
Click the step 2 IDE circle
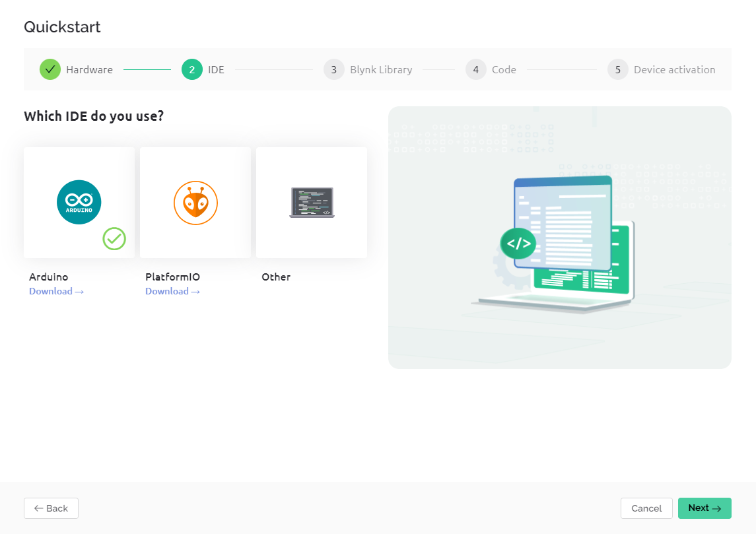(192, 69)
